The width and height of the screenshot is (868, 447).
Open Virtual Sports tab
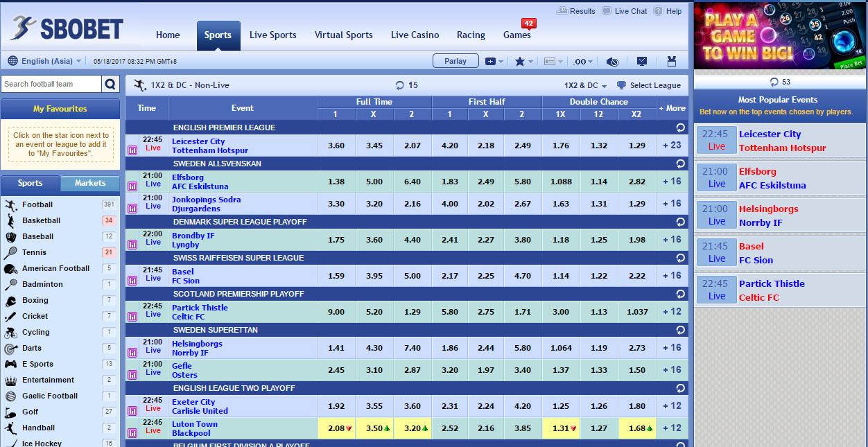point(344,35)
